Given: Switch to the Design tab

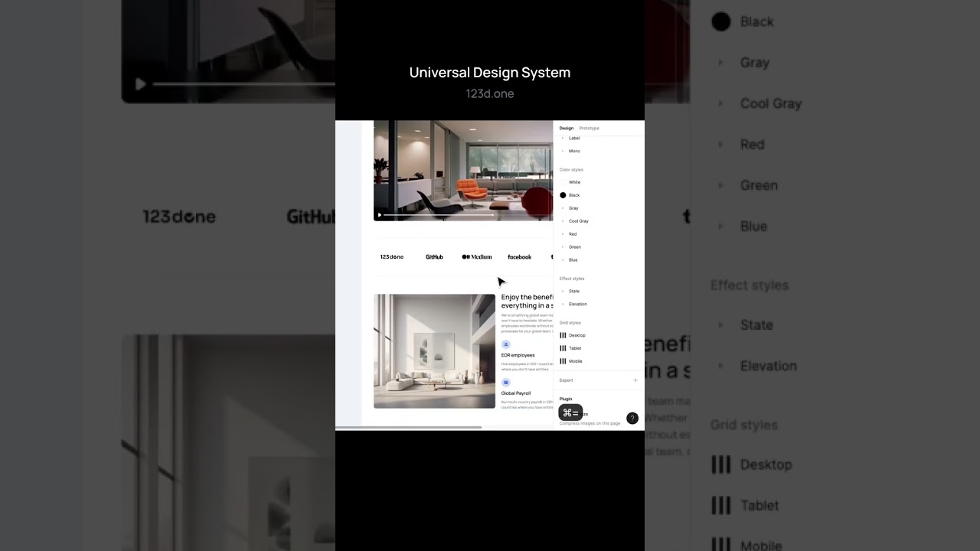Looking at the screenshot, I should (x=566, y=128).
